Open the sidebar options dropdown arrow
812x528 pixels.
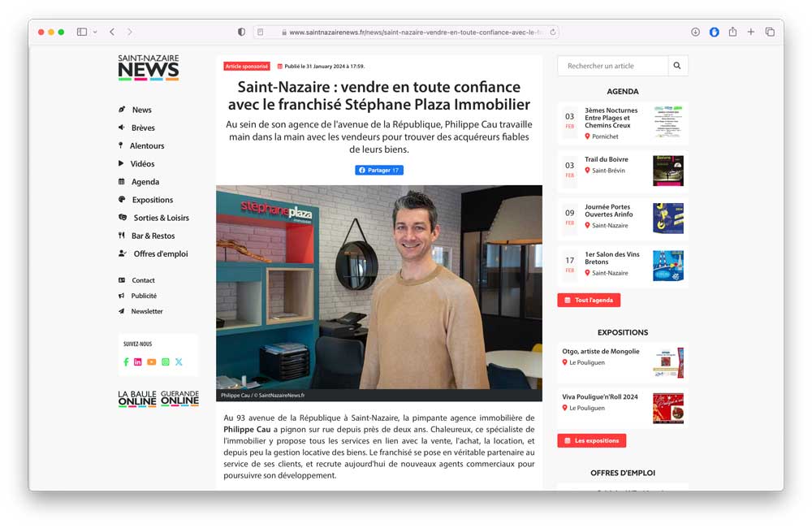tap(95, 32)
